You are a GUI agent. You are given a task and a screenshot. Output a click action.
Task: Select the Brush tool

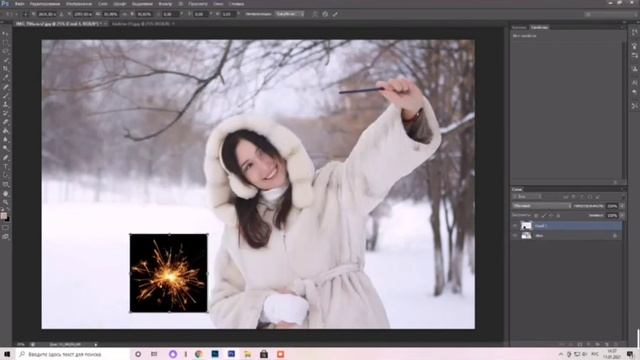5,96
